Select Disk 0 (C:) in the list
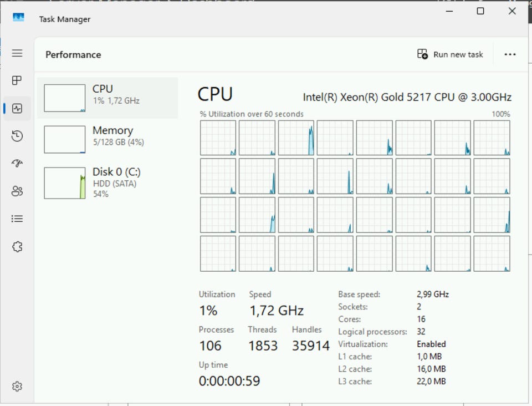This screenshot has width=532, height=406. point(108,182)
